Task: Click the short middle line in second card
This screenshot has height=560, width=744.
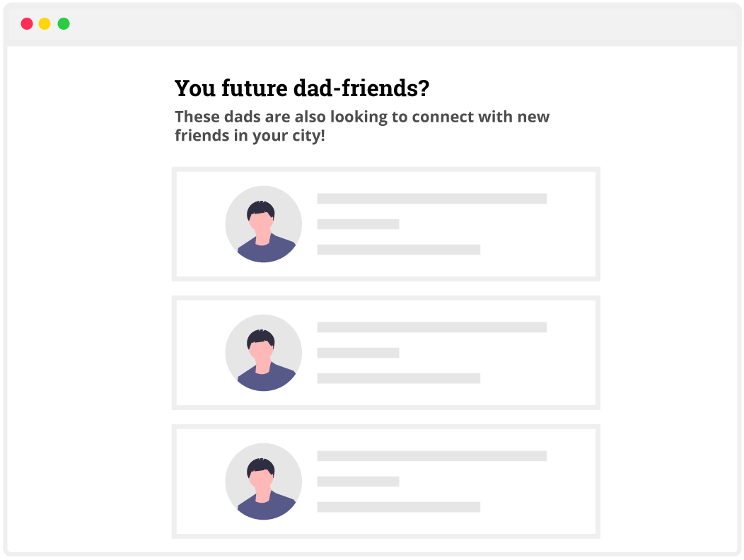Action: [358, 353]
